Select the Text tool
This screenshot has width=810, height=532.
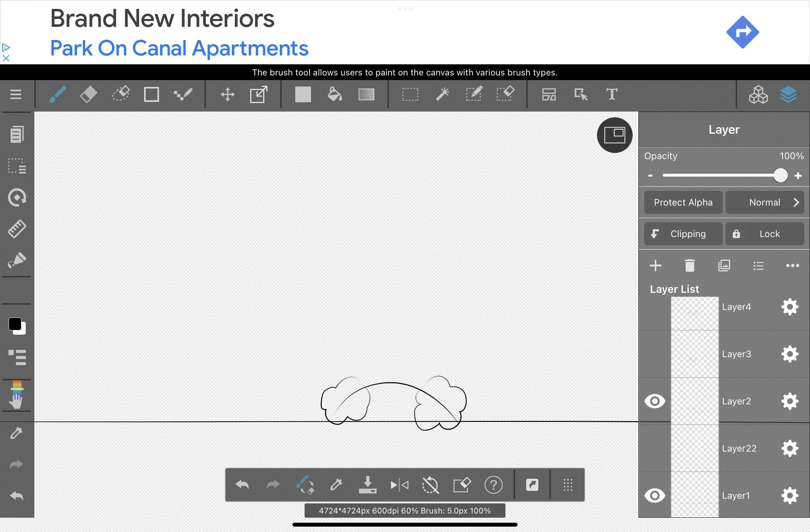[x=611, y=94]
